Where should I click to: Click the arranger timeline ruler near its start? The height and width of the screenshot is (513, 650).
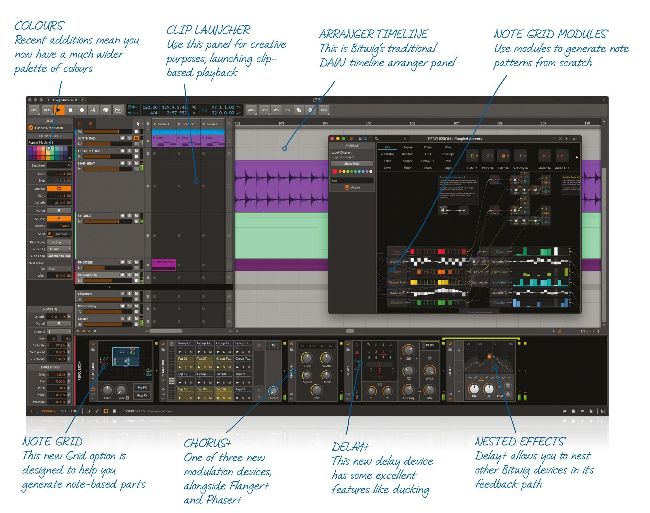pyautogui.click(x=238, y=123)
